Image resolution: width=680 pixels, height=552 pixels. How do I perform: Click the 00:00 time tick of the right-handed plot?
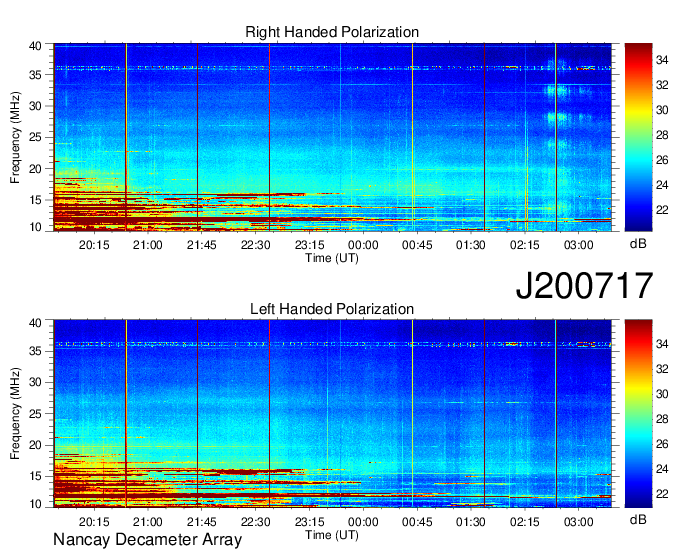coord(363,245)
